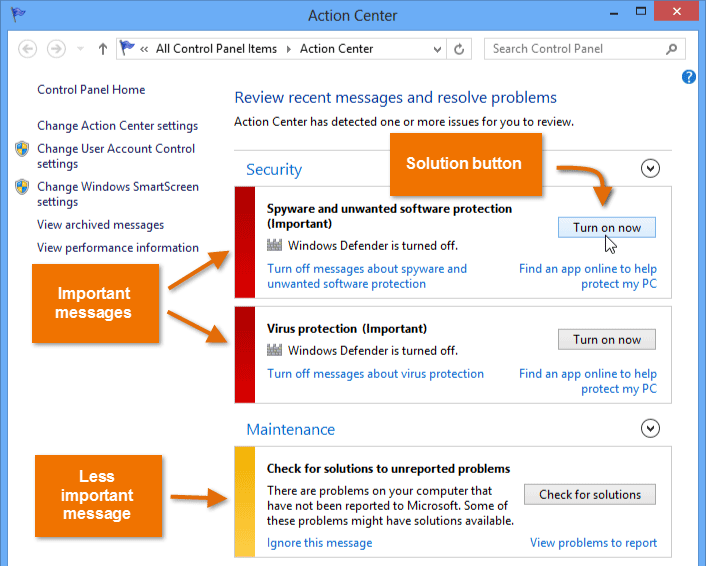Viewport: 706px width, 566px height.
Task: Collapse the Maintenance section
Action: [x=651, y=429]
